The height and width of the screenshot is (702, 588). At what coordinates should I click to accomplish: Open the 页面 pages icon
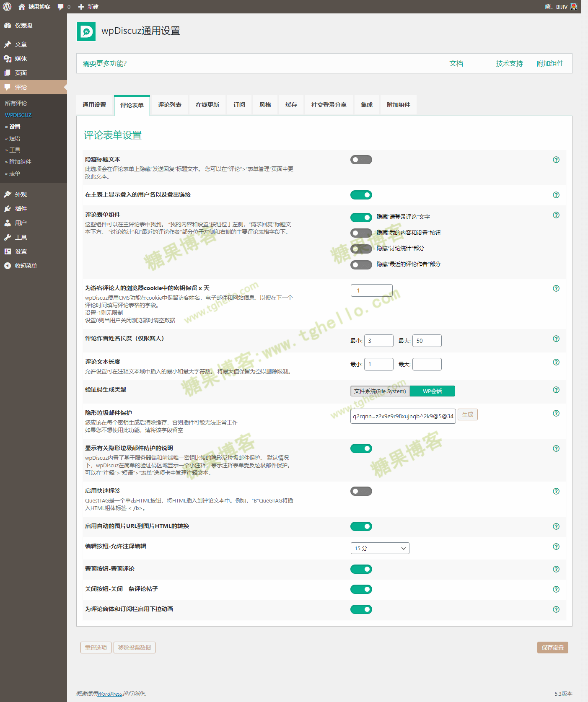pyautogui.click(x=8, y=73)
